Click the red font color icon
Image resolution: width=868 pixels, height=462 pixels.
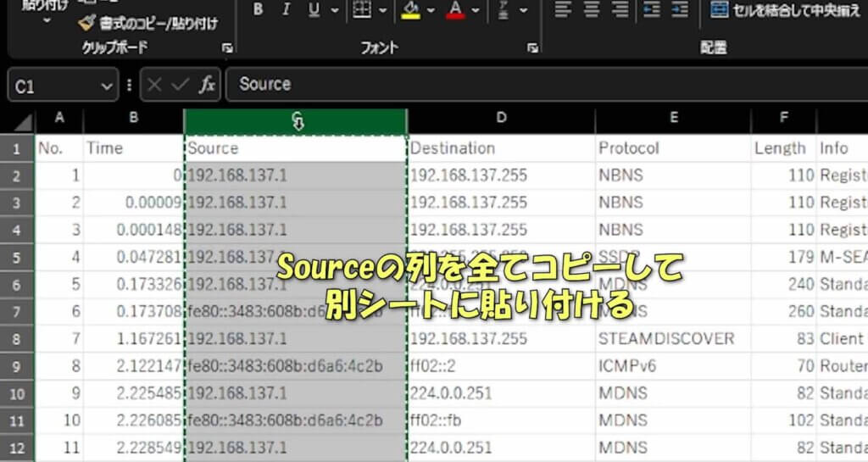point(455,10)
